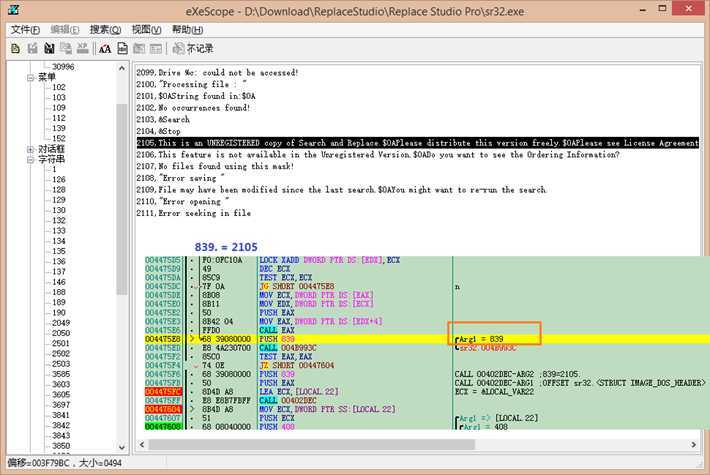Select tree item 30996
Image resolution: width=710 pixels, height=475 pixels.
tap(63, 67)
